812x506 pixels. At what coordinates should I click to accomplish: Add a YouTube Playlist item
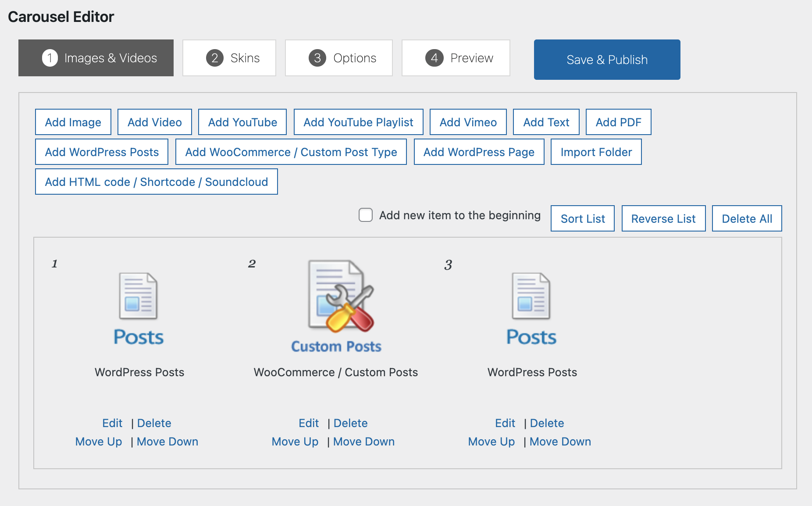coord(358,122)
